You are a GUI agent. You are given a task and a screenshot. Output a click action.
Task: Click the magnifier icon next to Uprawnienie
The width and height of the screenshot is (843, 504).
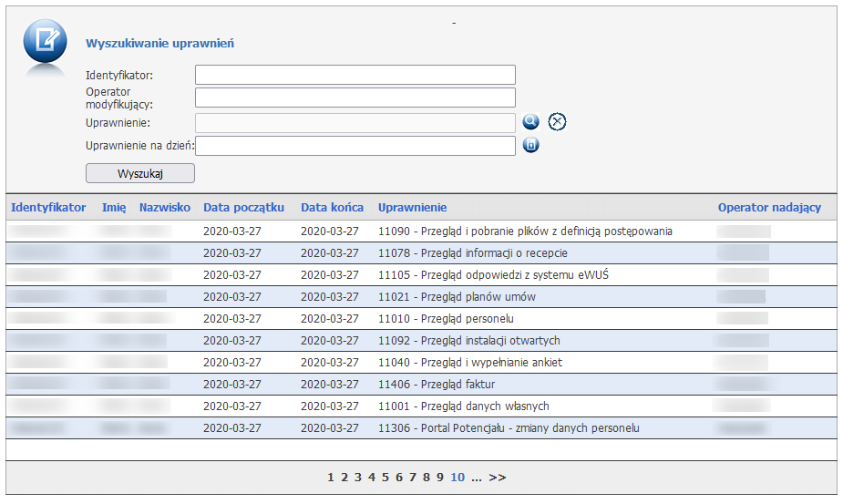pos(530,122)
